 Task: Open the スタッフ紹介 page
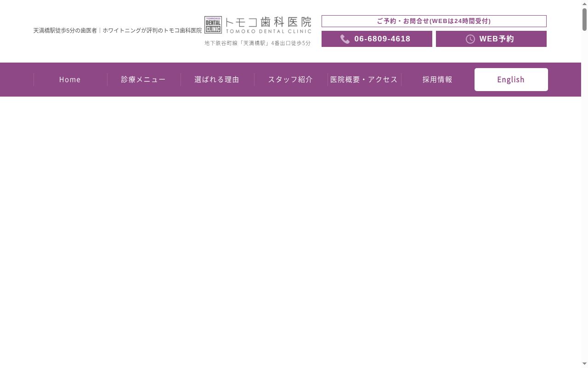coord(290,80)
